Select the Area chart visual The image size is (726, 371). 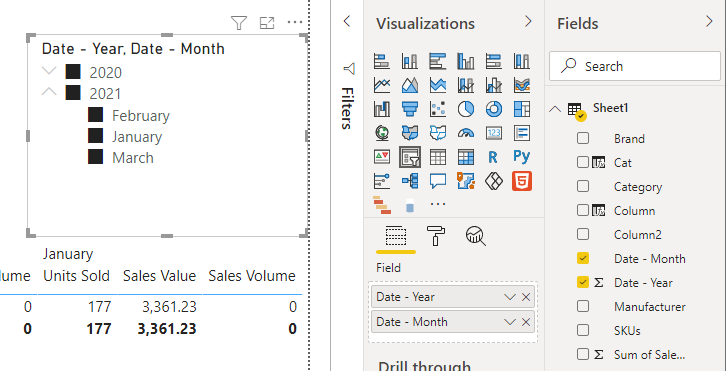[x=410, y=85]
